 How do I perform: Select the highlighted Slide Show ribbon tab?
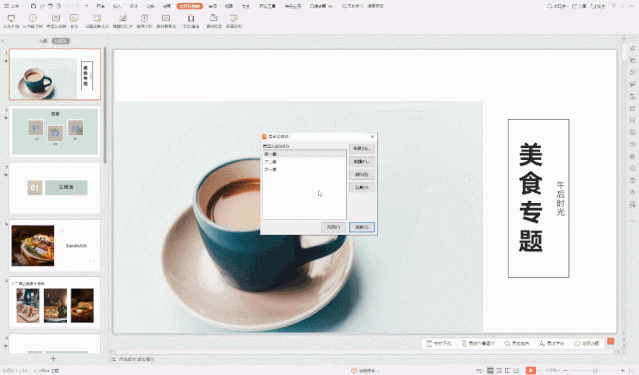click(189, 6)
